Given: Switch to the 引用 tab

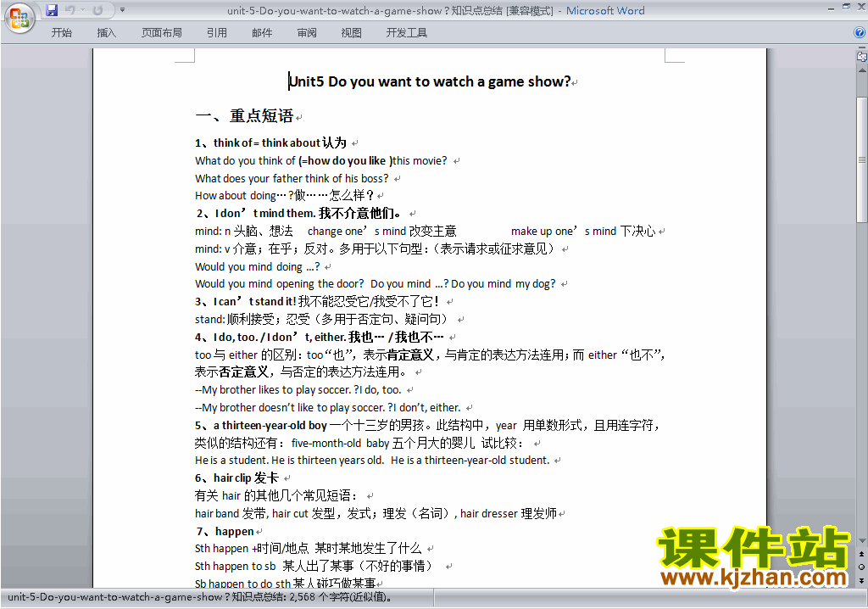Looking at the screenshot, I should [217, 33].
